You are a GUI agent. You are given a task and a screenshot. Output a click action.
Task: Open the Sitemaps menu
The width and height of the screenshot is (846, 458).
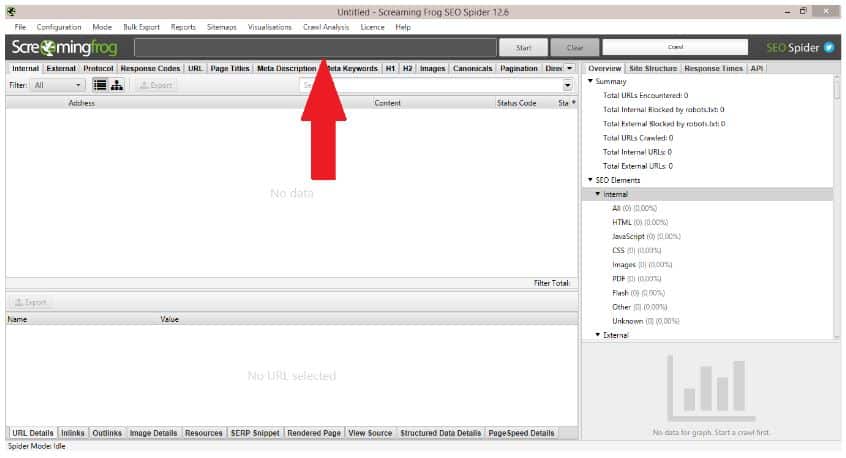click(x=222, y=27)
